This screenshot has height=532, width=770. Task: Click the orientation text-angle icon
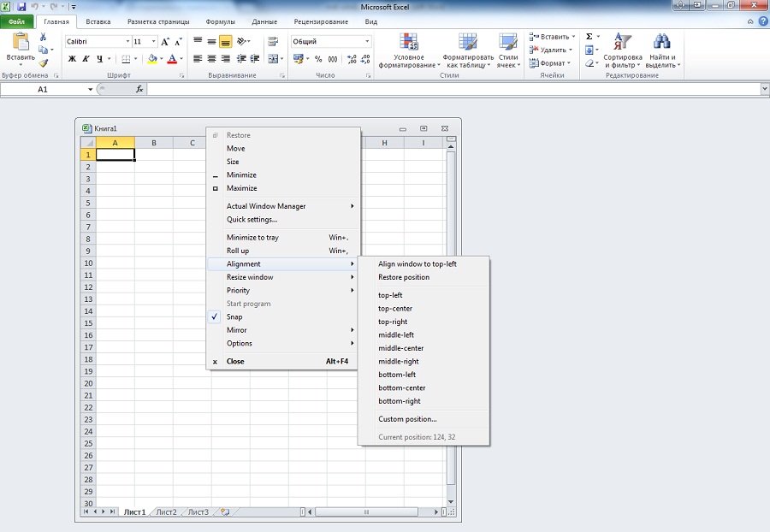(x=241, y=42)
